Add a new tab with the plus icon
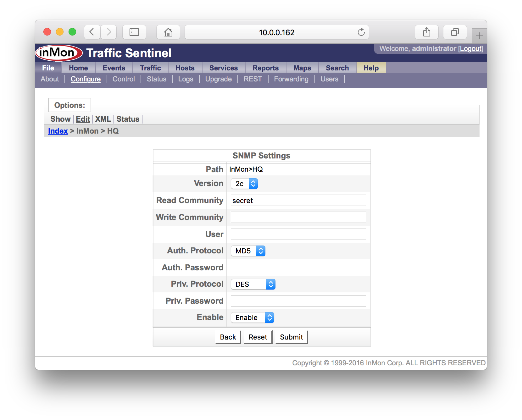Viewport: 522px width, 420px height. (x=479, y=36)
